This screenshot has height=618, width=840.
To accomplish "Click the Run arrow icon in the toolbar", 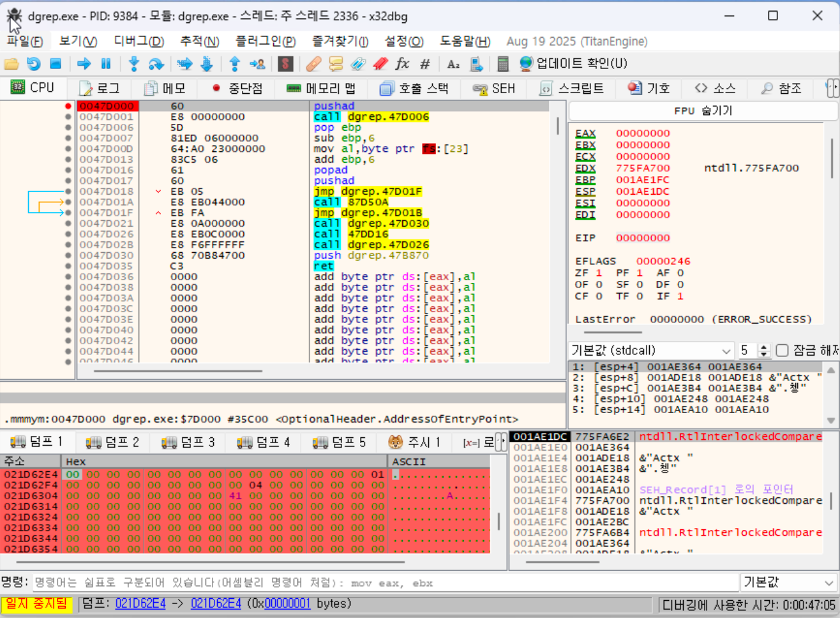I will (x=84, y=64).
